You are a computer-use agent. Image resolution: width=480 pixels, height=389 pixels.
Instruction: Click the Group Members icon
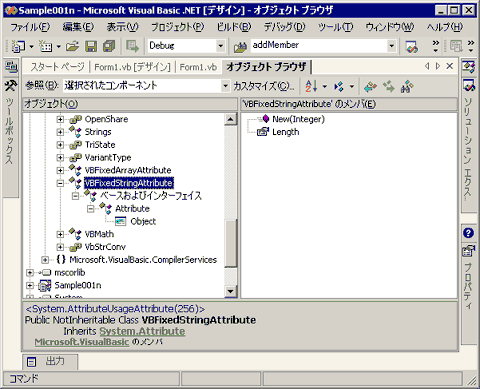pyautogui.click(x=339, y=87)
